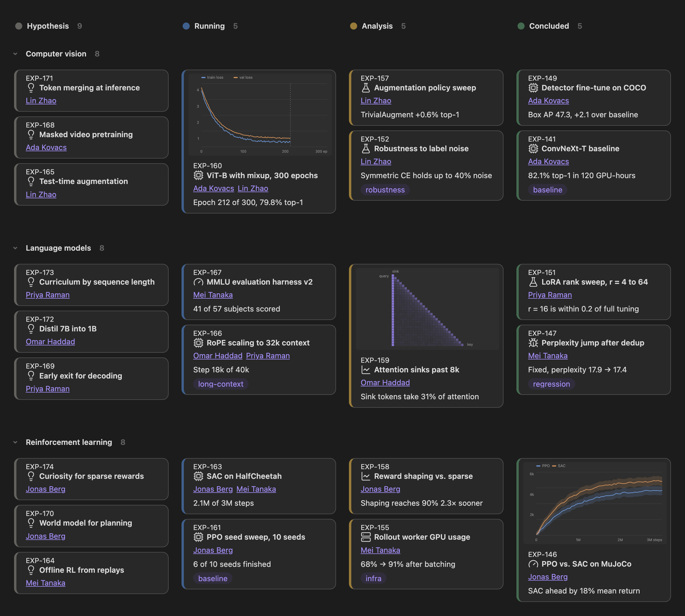Click the infra tag
Screen dimensions: 685x616
[373, 579]
